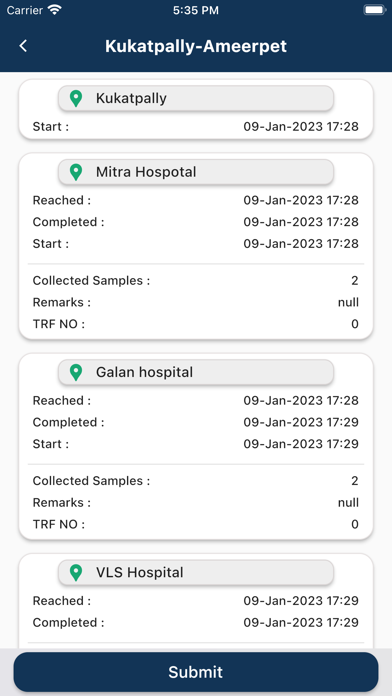Tap Kukatpally Start timestamp
392x696 pixels.
tap(301, 127)
